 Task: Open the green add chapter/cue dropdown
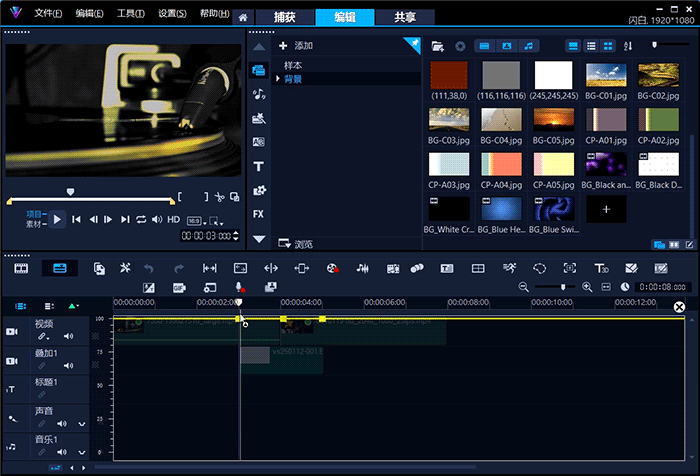[73, 306]
